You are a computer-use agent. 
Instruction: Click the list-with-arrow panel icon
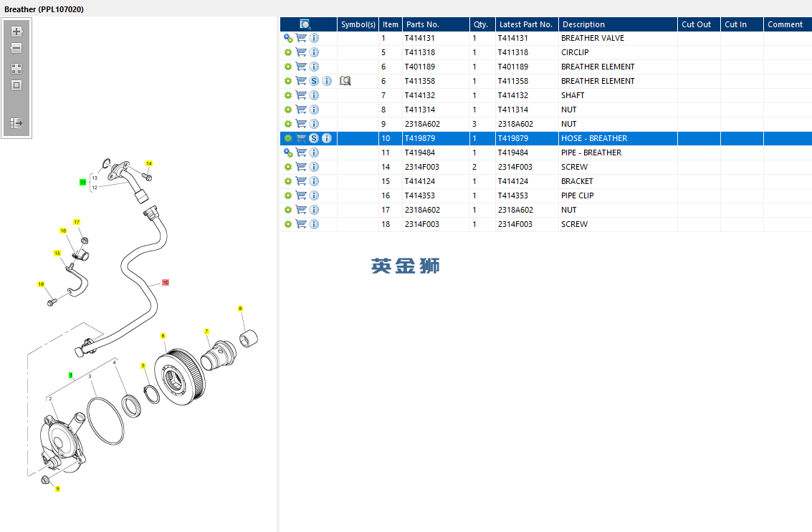tap(16, 123)
